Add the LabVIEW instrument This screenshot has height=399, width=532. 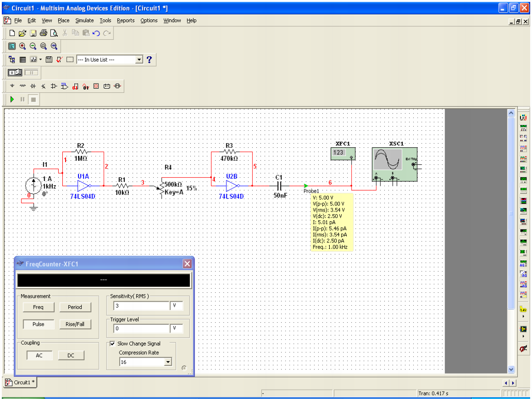523,329
